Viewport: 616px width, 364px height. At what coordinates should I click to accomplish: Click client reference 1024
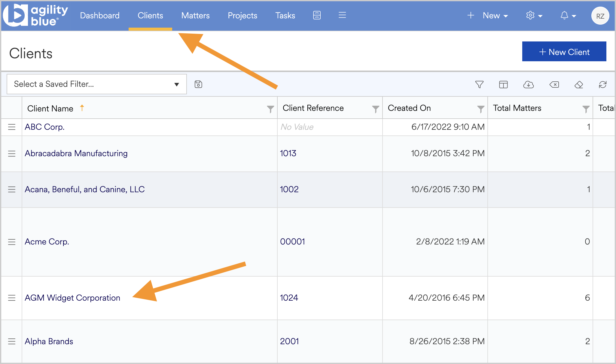coord(289,298)
